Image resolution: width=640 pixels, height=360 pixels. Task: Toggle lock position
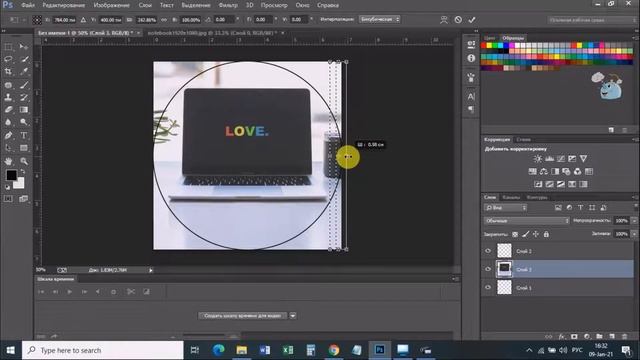click(536, 234)
